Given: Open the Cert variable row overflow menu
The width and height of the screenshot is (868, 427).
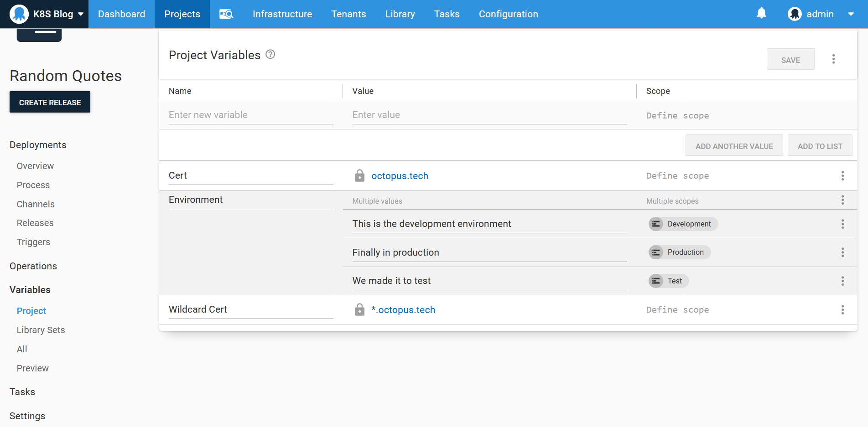Looking at the screenshot, I should point(842,176).
